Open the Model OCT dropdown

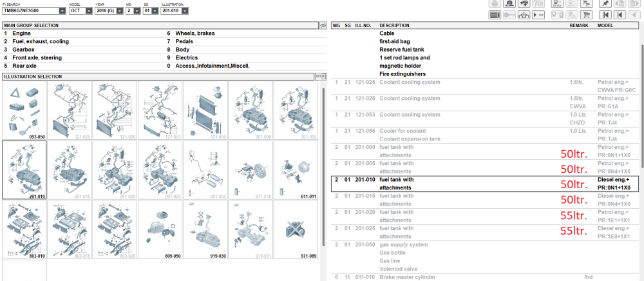tap(89, 11)
